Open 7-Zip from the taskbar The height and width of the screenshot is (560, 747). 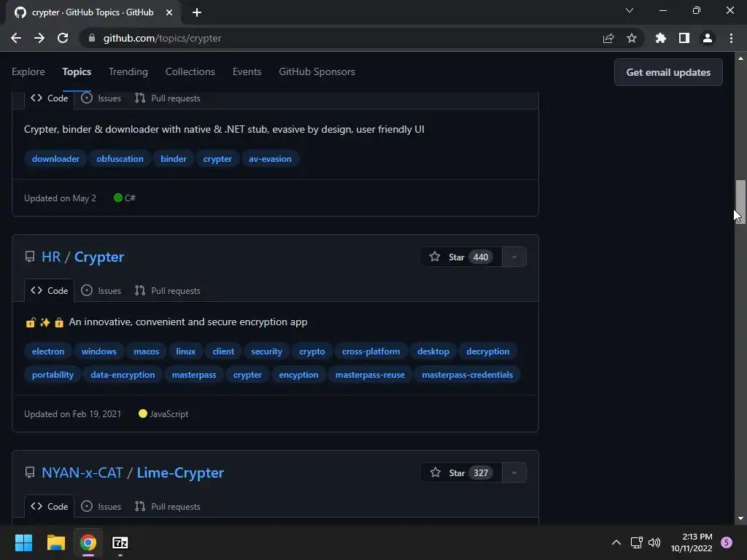(120, 542)
